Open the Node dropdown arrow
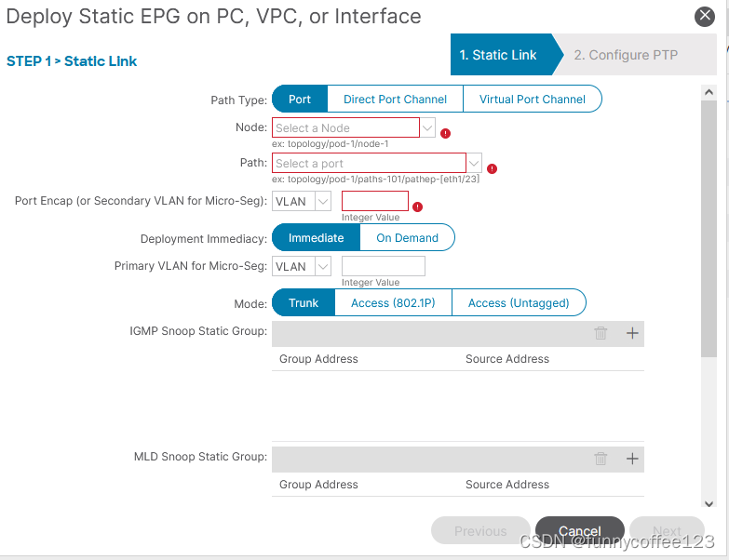Screen dimensions: 729x560 click(x=427, y=127)
